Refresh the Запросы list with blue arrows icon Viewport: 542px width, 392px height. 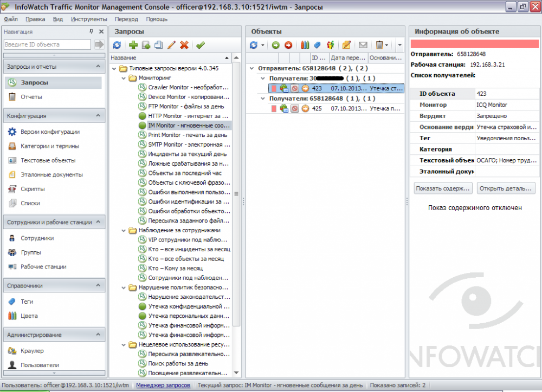117,45
